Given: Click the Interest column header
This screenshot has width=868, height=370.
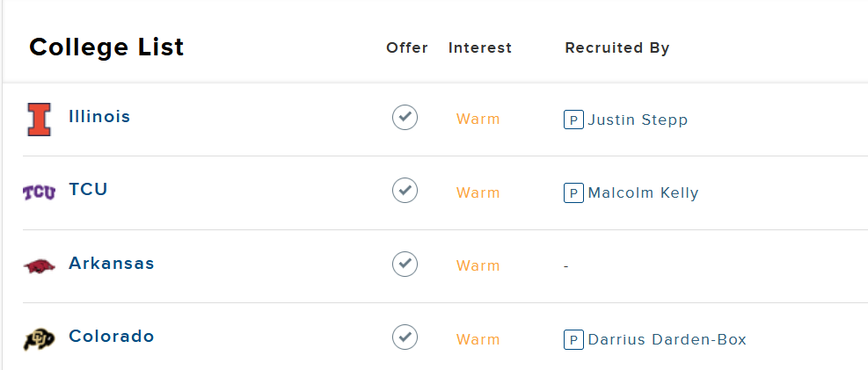Looking at the screenshot, I should [480, 48].
